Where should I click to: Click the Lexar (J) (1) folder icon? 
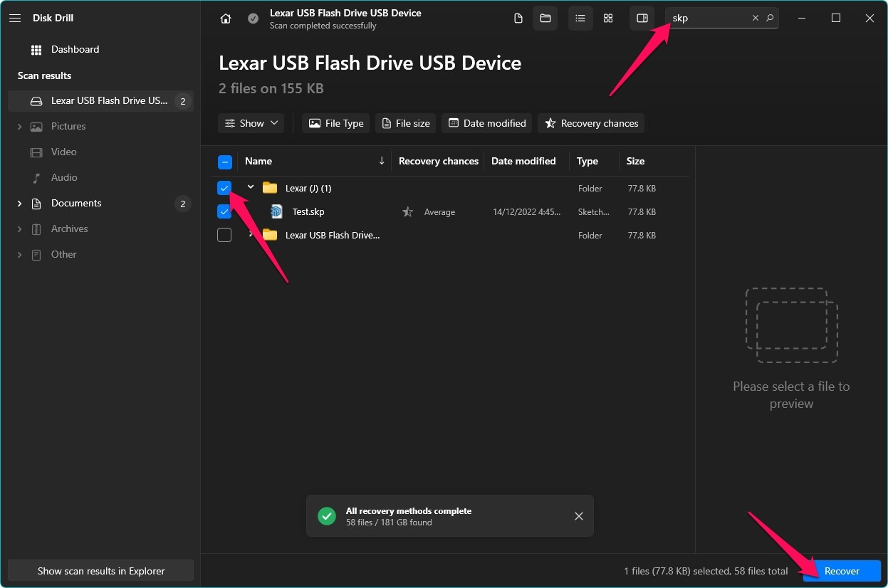pyautogui.click(x=270, y=189)
